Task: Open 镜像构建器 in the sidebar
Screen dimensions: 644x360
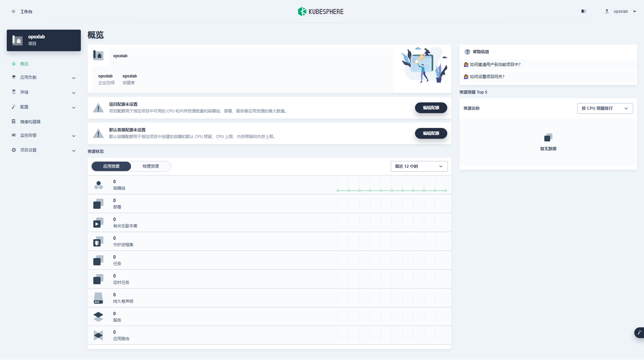Action: point(30,122)
